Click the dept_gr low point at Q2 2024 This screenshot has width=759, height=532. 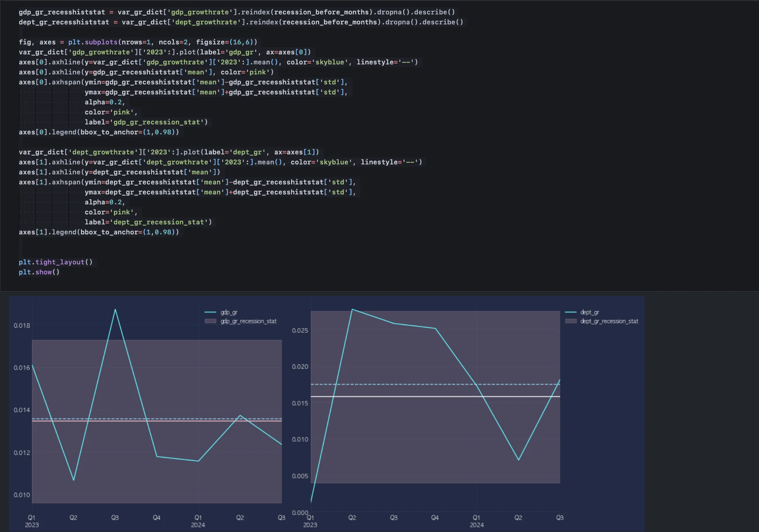(x=518, y=460)
